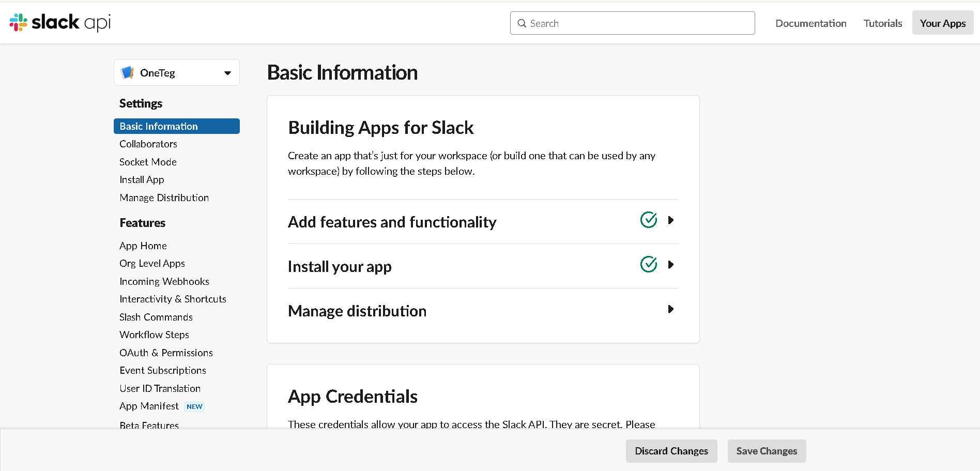The image size is (980, 471).
Task: Open the Documentation menu item
Action: coord(810,23)
